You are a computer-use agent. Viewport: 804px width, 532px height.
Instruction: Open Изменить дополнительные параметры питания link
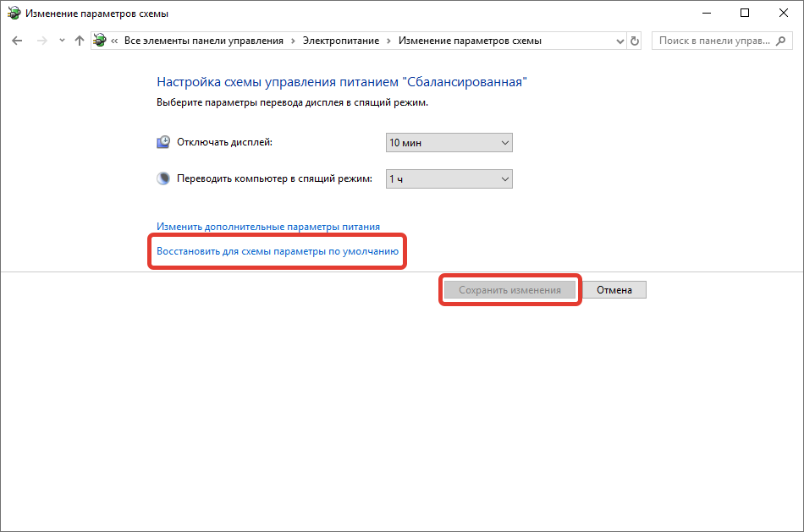pos(268,227)
